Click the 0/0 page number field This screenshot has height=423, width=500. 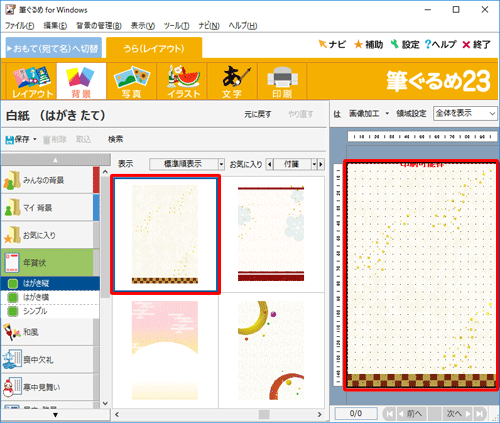356,414
